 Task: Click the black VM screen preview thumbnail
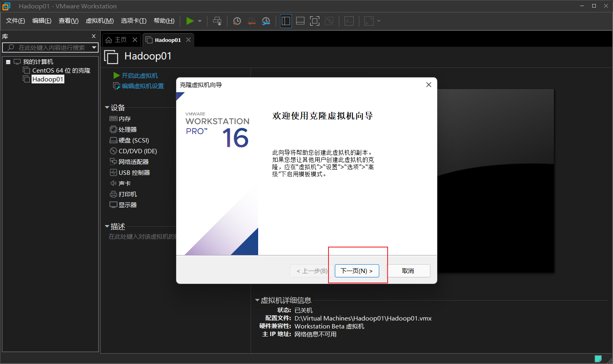pos(496,181)
